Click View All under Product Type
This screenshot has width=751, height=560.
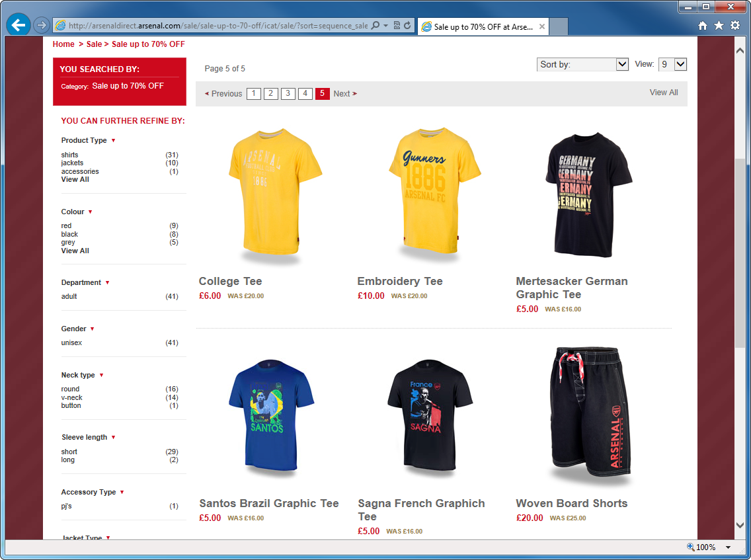75,179
